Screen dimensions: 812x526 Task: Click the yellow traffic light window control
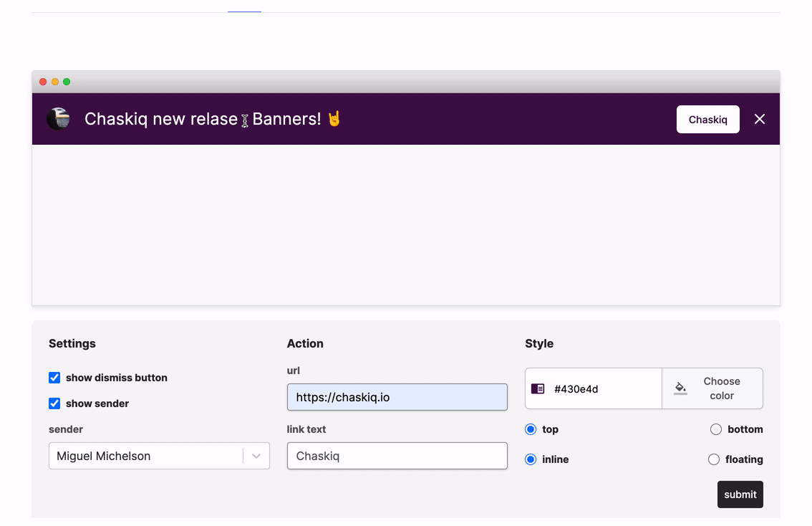click(54, 82)
